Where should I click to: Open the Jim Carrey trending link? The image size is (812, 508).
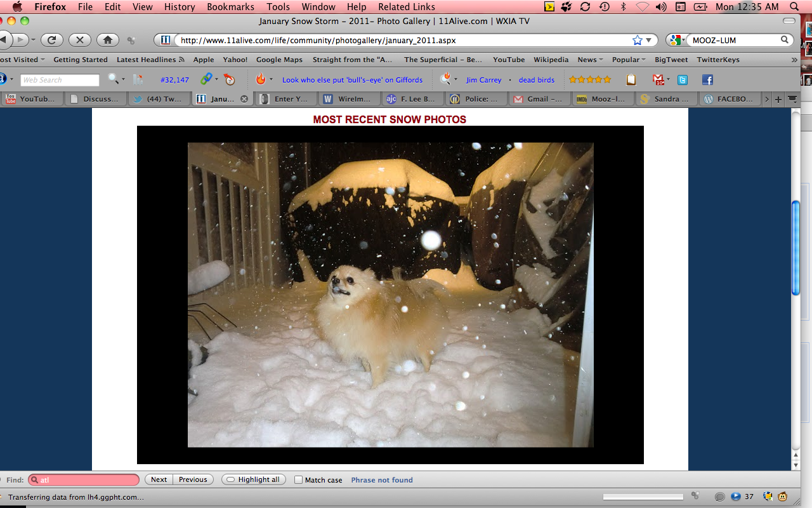click(483, 80)
